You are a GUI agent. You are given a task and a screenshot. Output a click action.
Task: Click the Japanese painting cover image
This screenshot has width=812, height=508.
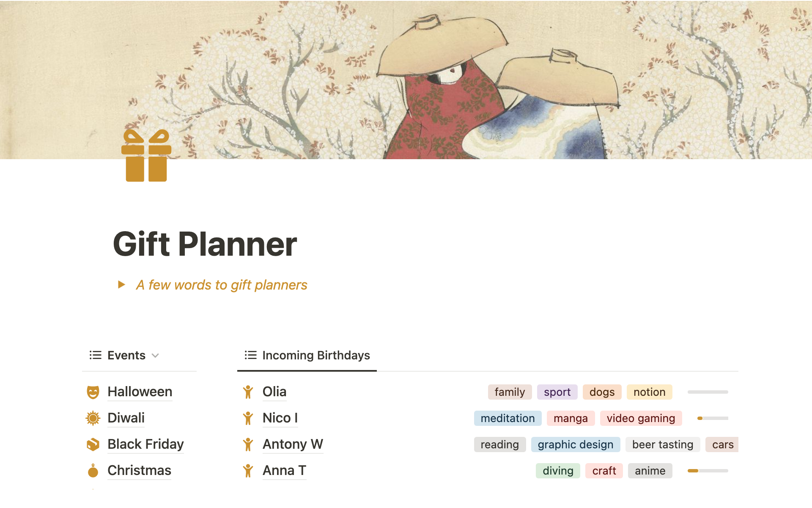click(406, 80)
